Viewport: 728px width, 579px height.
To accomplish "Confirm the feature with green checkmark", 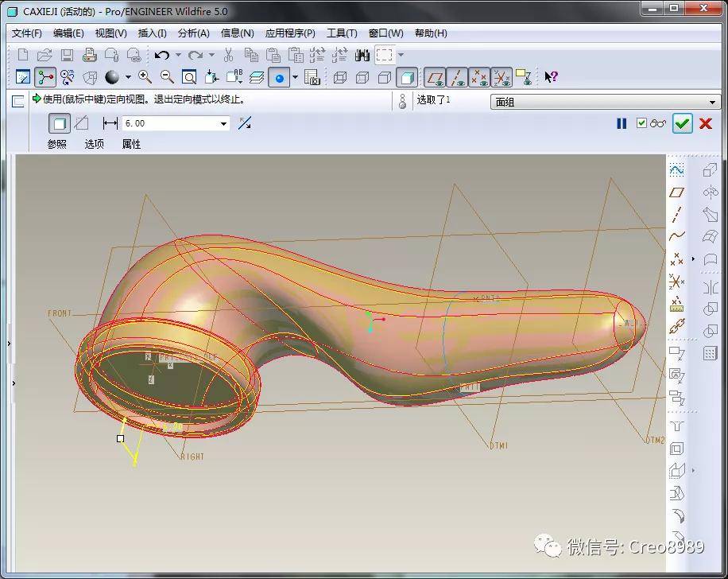I will pos(682,123).
